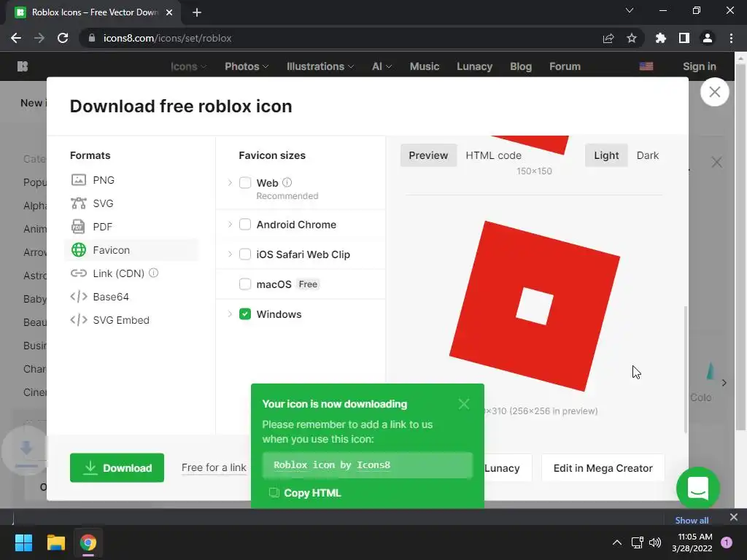This screenshot has width=747, height=560.
Task: Show info tooltip next to Link (CDN)
Action: pos(153,273)
